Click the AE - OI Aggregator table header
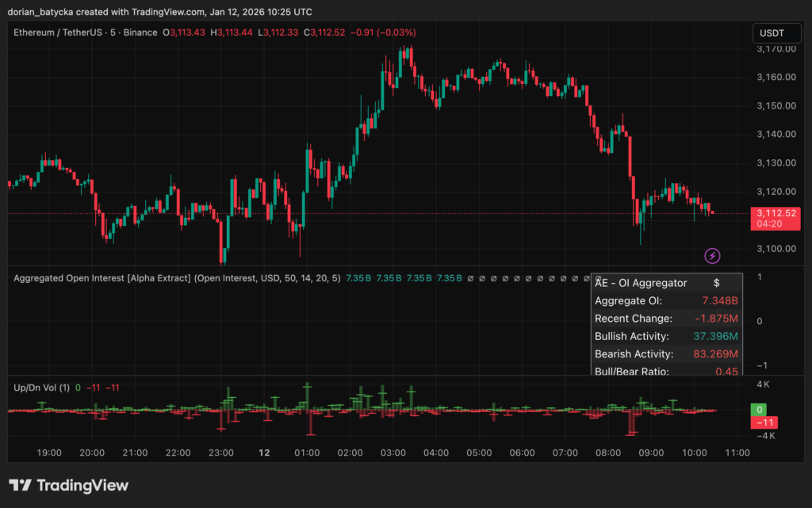 click(641, 283)
